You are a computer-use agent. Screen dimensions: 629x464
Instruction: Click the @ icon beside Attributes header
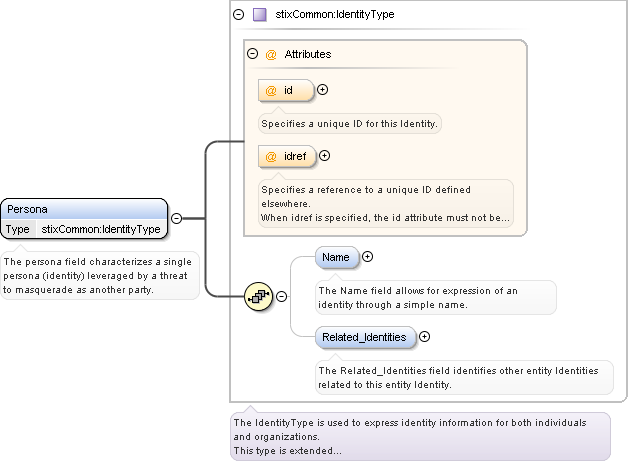coord(271,54)
